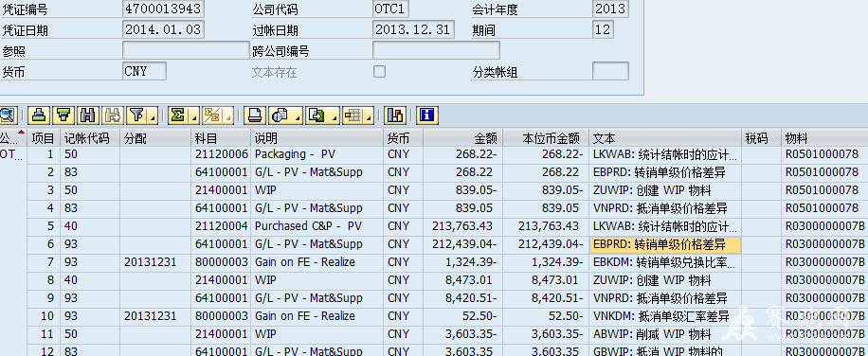Select the 物料 column header

(x=824, y=138)
